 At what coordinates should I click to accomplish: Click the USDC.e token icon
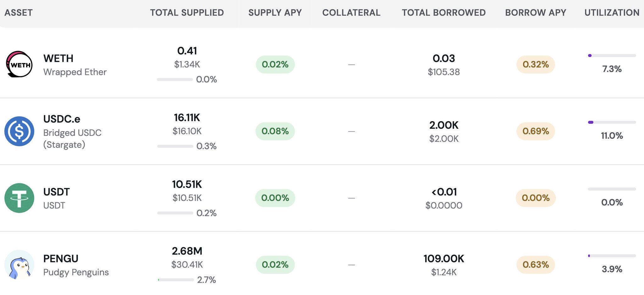coord(19,131)
